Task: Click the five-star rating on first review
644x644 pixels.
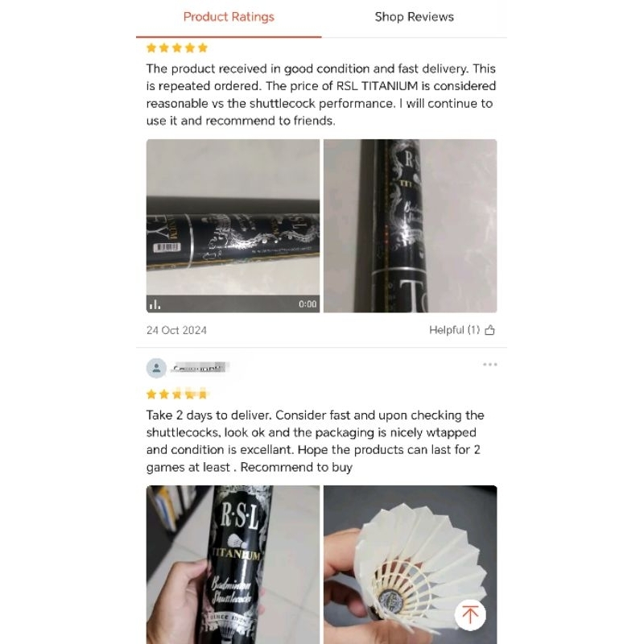Action: point(177,48)
